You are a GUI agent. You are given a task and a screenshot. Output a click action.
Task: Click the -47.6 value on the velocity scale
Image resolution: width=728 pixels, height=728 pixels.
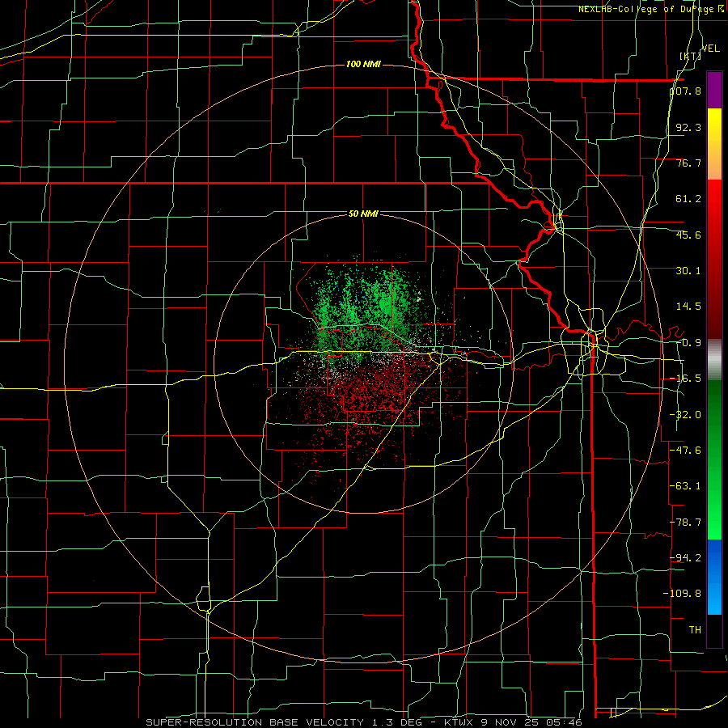click(685, 451)
